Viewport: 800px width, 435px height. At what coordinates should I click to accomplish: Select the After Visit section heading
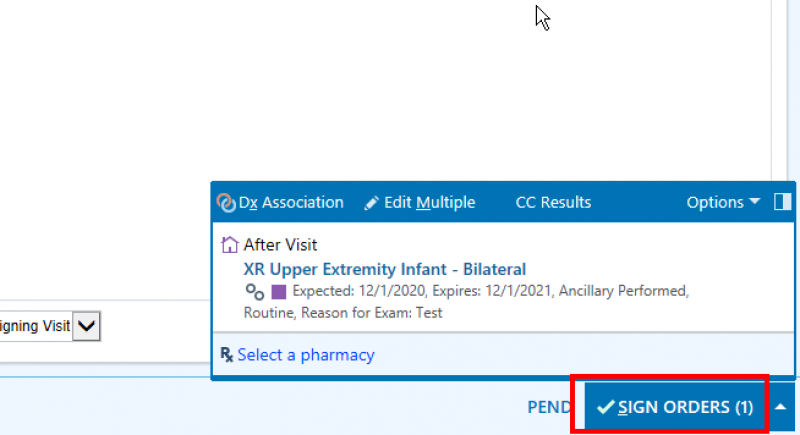click(280, 245)
